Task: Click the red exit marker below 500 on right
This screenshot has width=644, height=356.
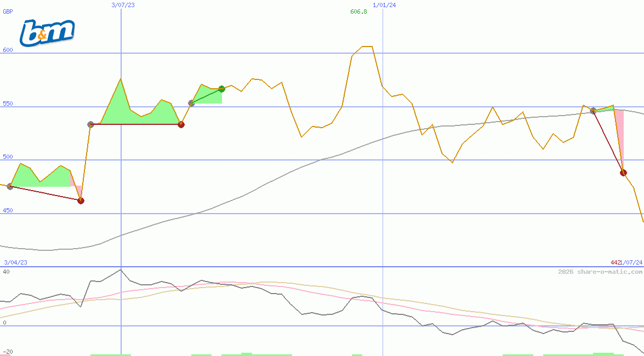Action: (x=623, y=173)
